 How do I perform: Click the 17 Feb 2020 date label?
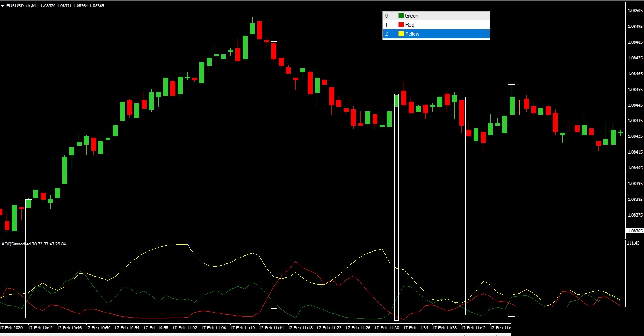coord(12,327)
